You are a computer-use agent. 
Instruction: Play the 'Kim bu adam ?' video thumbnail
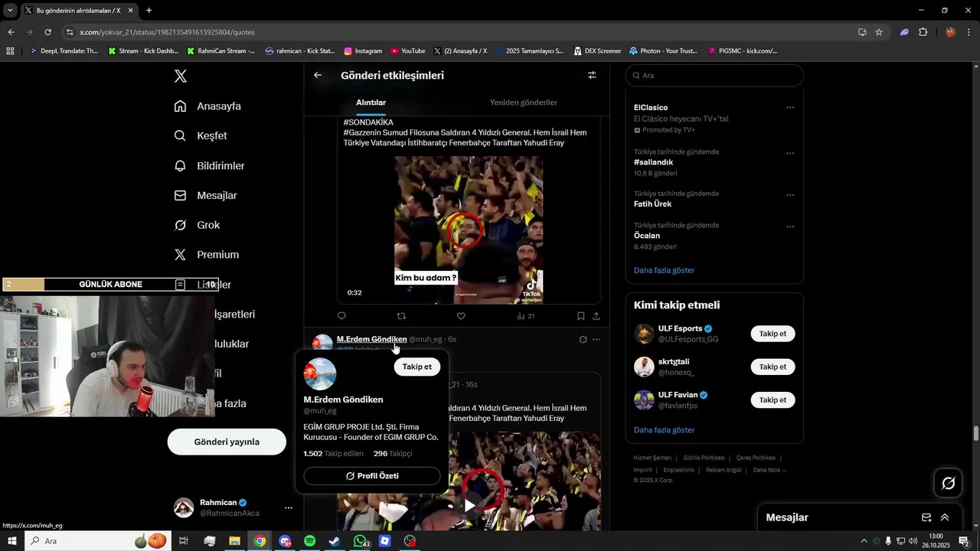(x=469, y=230)
